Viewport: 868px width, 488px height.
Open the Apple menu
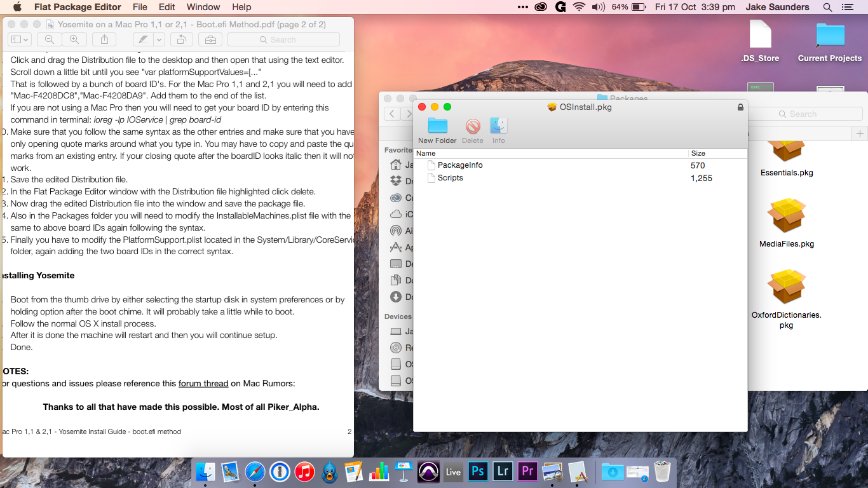point(17,7)
